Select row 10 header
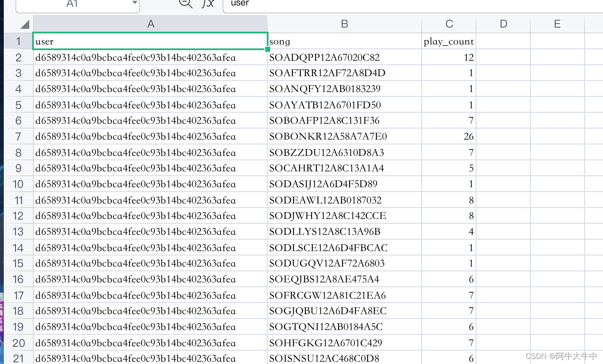This screenshot has height=364, width=603. coord(18,184)
